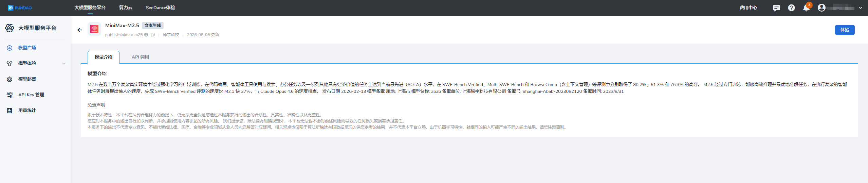Select API Key 管理 label in sidebar
Viewport: 868px width, 183px height.
[x=31, y=95]
